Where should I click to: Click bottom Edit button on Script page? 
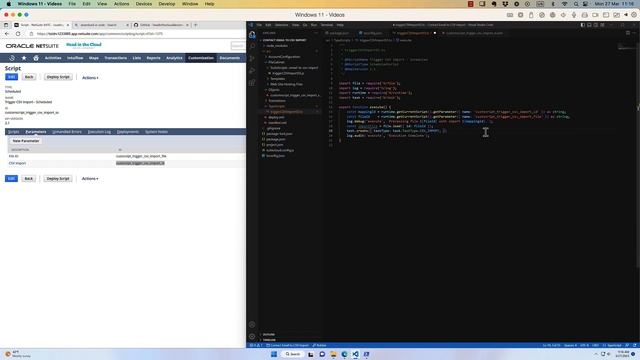click(11, 179)
